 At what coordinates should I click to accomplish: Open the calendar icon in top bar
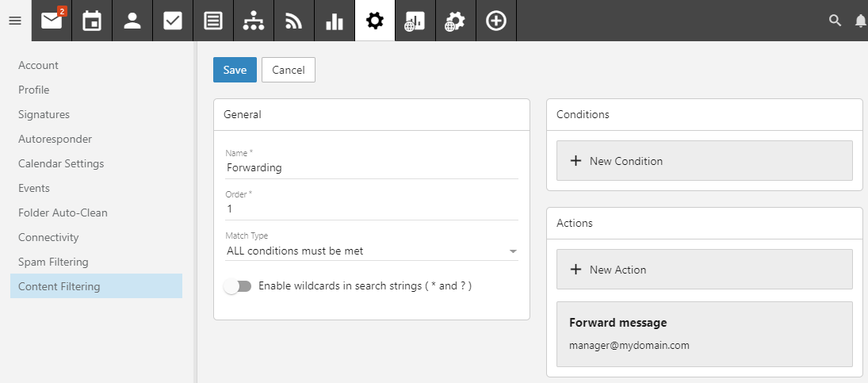point(92,21)
